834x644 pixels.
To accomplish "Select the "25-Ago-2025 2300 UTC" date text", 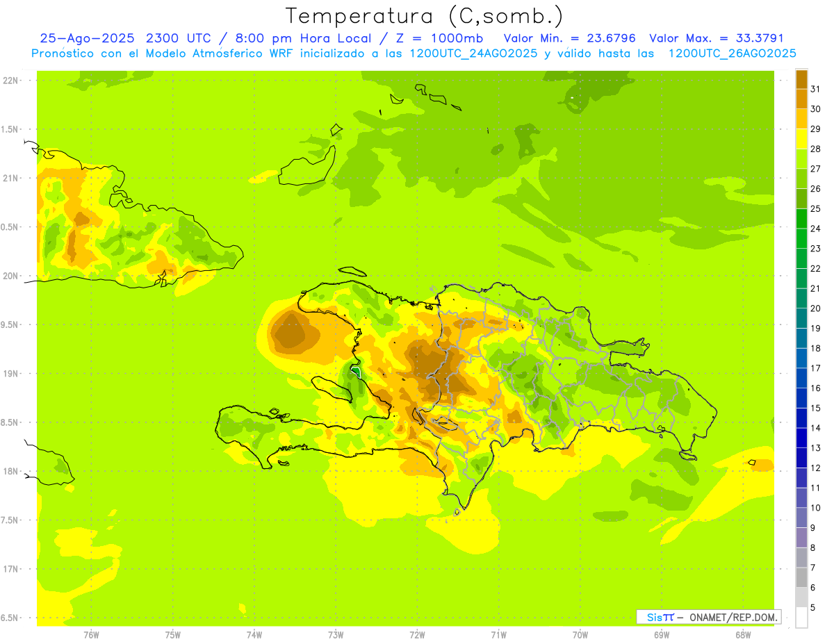I will (128, 38).
